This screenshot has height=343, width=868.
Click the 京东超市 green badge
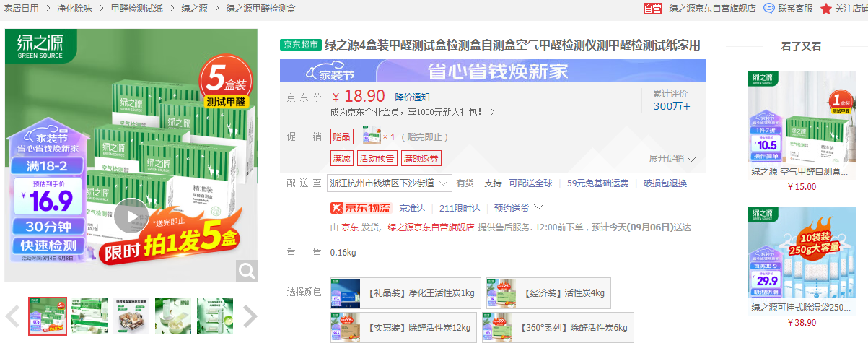click(301, 45)
